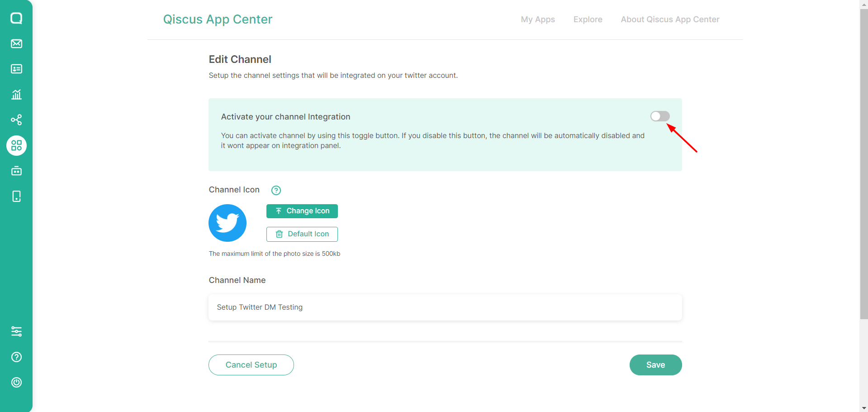Open the contacts list sidebar icon

[16, 69]
